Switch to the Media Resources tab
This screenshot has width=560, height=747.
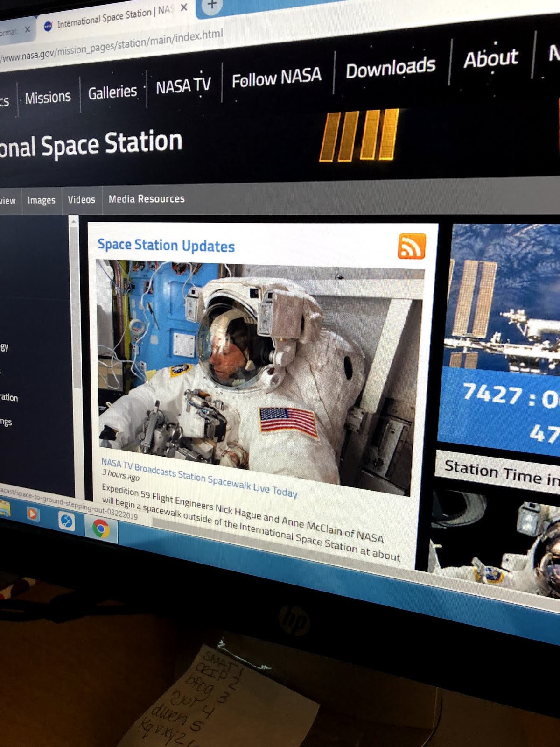(x=147, y=198)
